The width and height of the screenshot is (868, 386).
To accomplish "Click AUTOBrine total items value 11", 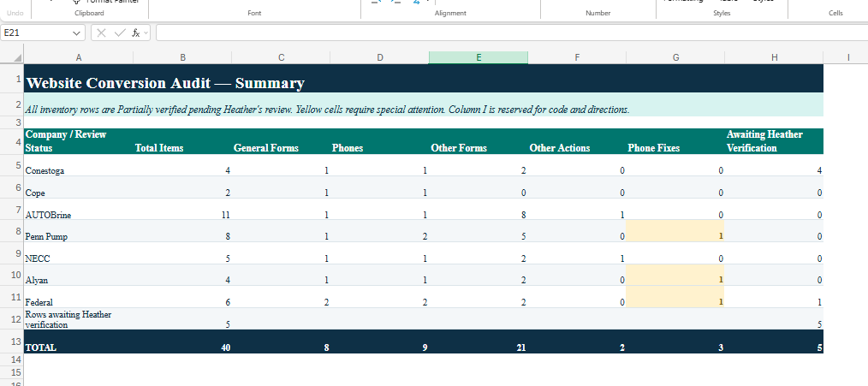I will tap(182, 210).
